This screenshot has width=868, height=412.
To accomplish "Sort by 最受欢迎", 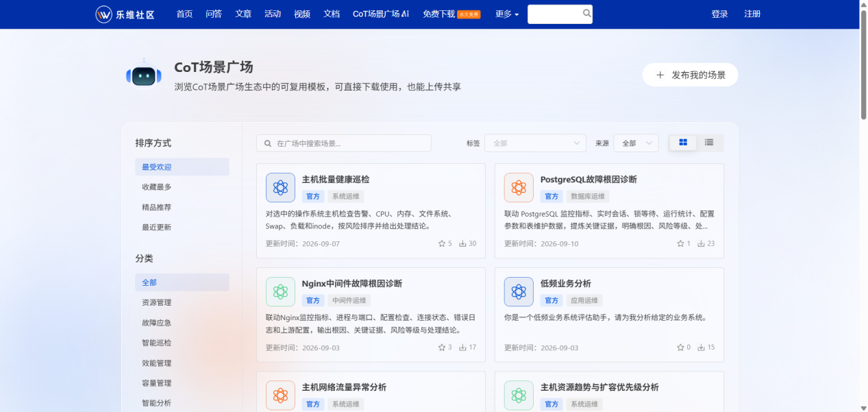I will click(x=182, y=167).
